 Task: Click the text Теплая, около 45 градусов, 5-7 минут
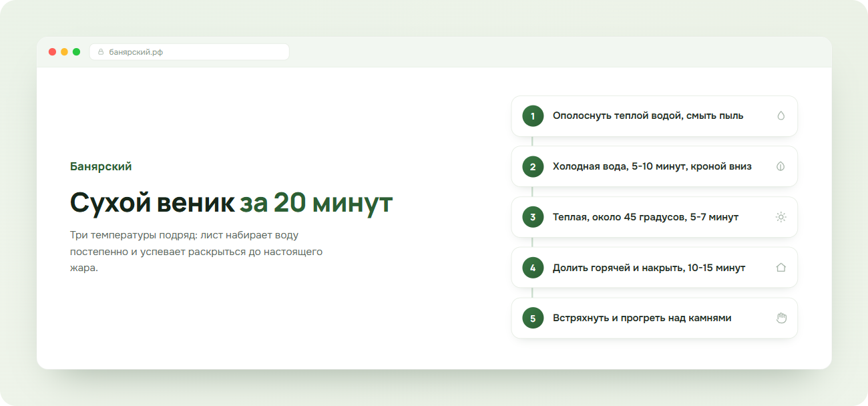pos(645,217)
